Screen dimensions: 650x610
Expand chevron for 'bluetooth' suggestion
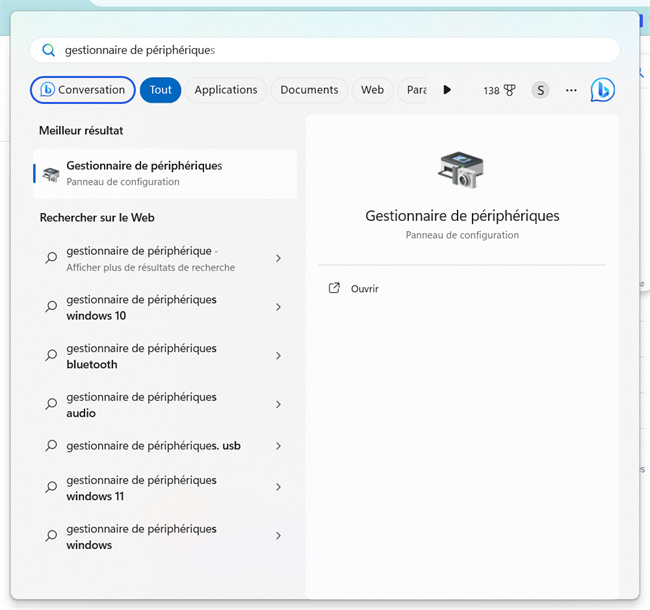click(x=278, y=356)
